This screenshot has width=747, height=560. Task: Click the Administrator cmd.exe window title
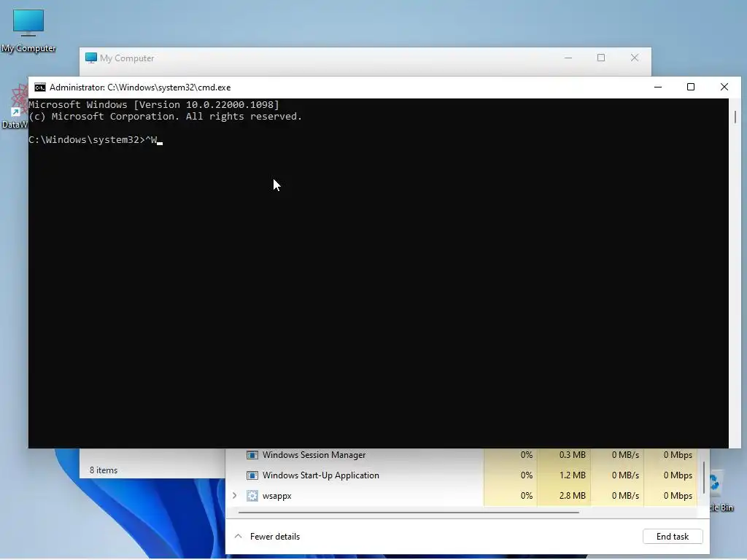point(140,87)
